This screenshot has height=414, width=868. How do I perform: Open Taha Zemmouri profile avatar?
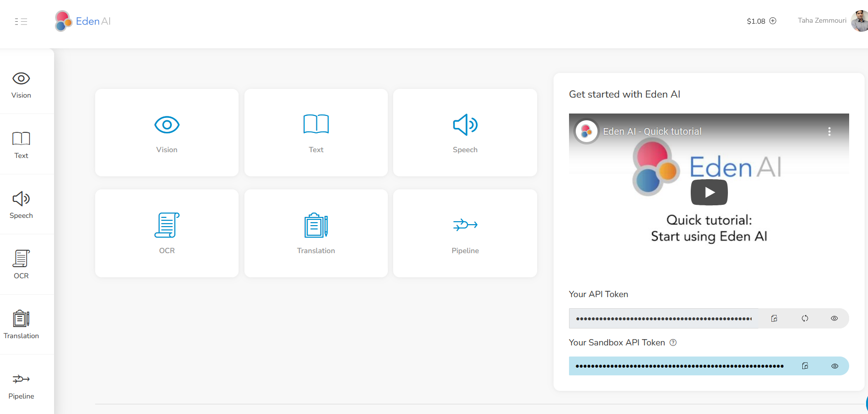(860, 21)
